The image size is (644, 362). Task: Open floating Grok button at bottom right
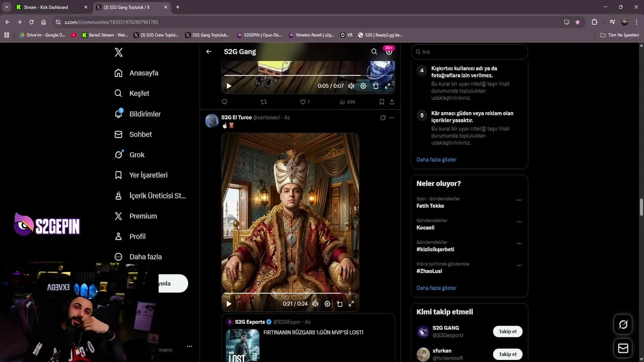(x=623, y=325)
